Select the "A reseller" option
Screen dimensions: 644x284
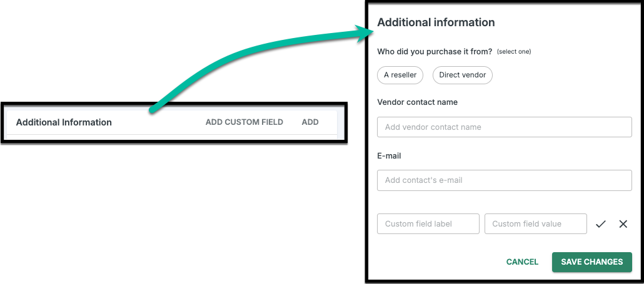pos(400,75)
